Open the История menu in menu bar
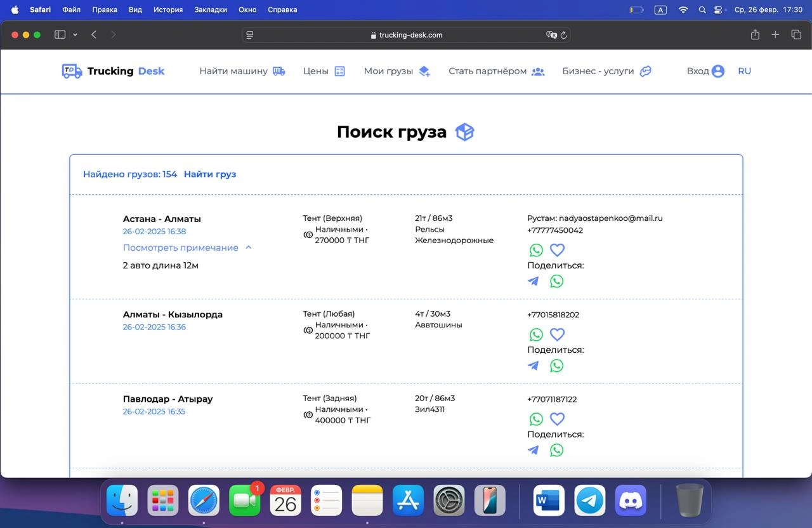Image resolution: width=812 pixels, height=528 pixels. pos(167,10)
